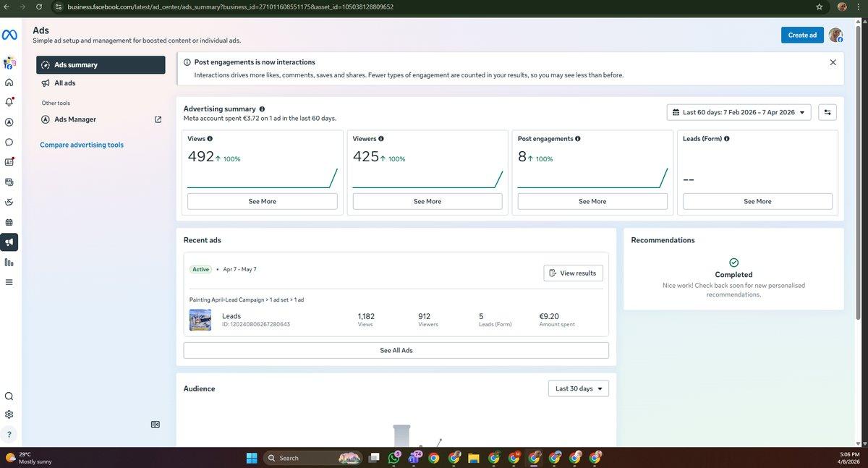Click the info icon next to Viewers
This screenshot has height=468, width=868.
click(x=381, y=139)
